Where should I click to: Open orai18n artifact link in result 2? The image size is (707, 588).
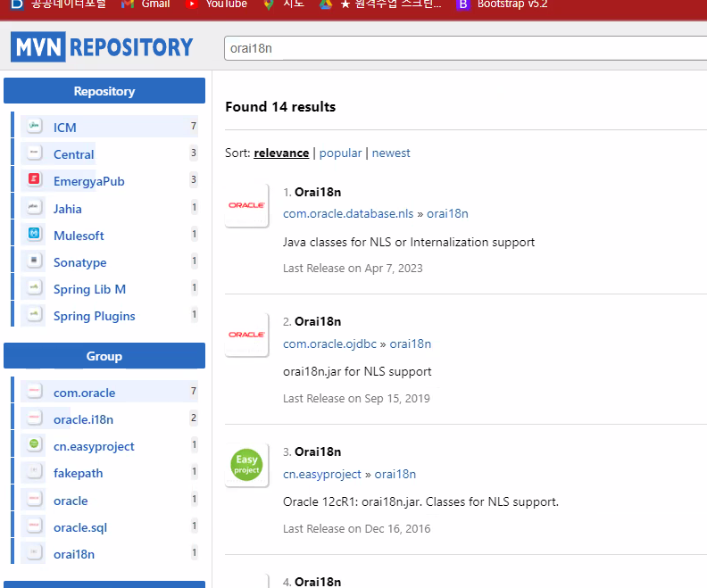[x=411, y=344]
